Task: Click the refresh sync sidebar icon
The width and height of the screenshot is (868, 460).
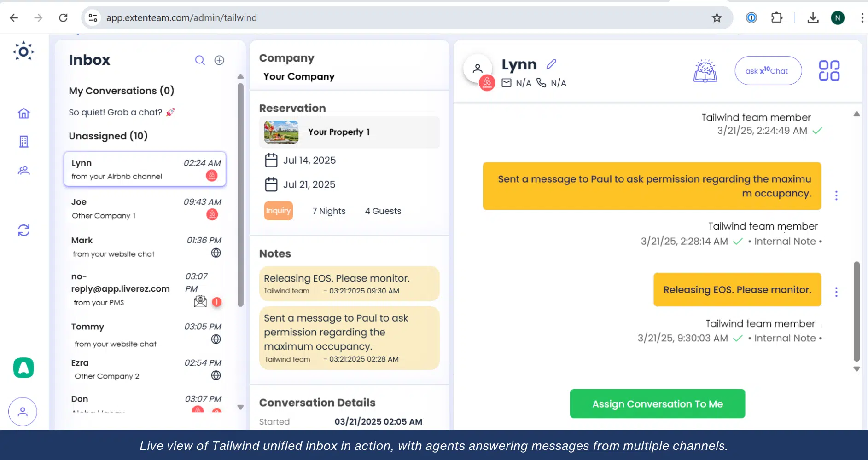Action: tap(23, 230)
